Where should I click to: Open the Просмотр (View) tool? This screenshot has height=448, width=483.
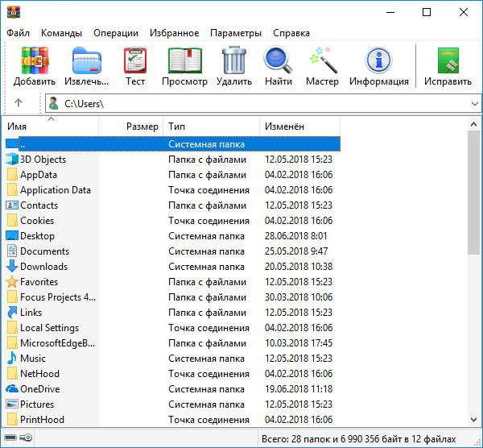click(x=184, y=66)
